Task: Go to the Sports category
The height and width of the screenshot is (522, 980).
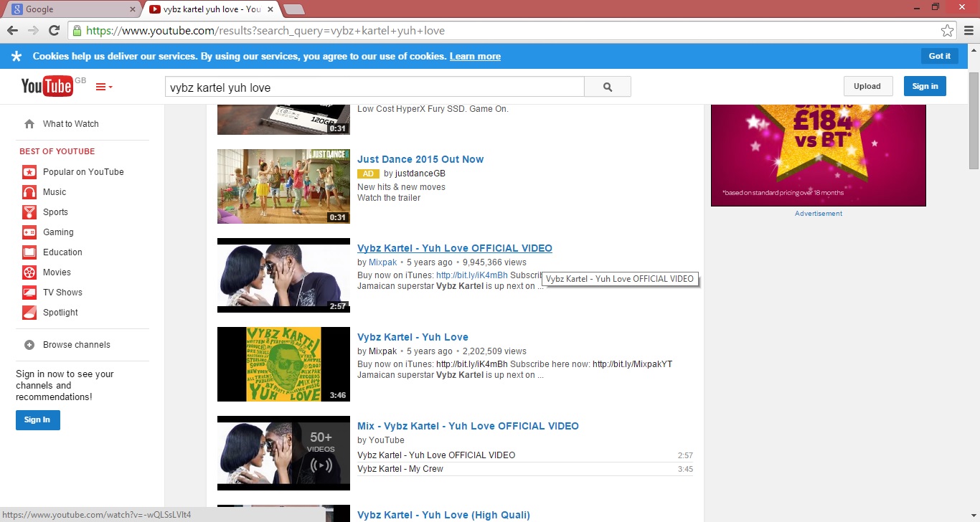Action: (x=55, y=212)
